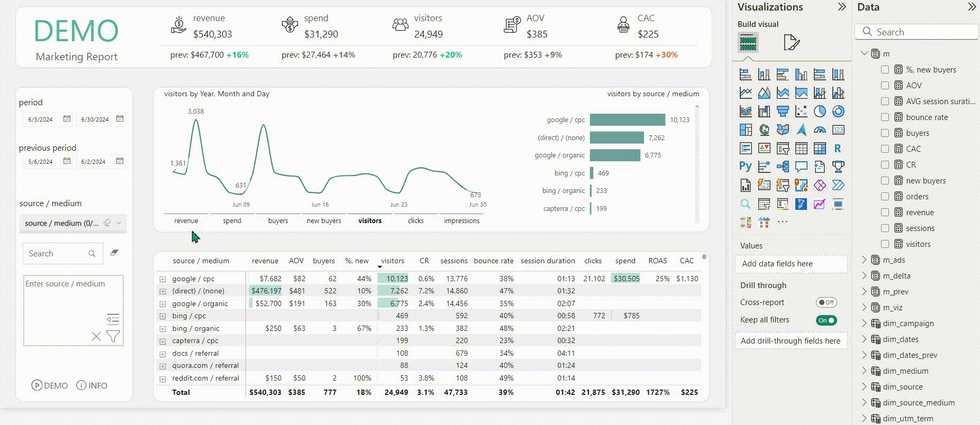The width and height of the screenshot is (980, 425).
Task: Select the R script visual
Action: click(838, 149)
